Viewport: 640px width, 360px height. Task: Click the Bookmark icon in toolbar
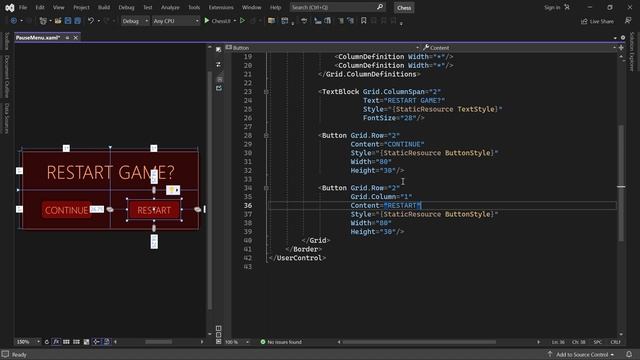click(x=363, y=20)
